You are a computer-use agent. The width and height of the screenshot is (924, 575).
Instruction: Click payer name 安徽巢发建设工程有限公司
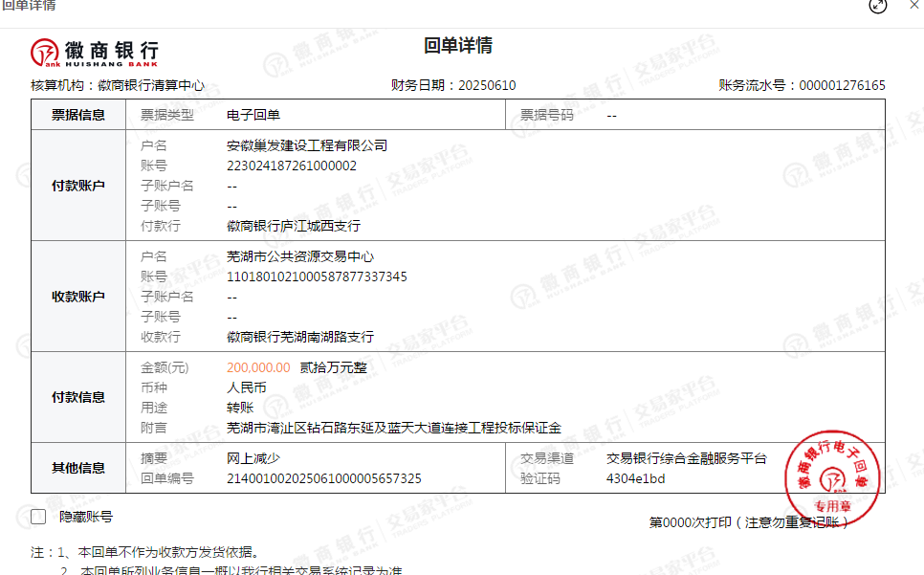307,145
